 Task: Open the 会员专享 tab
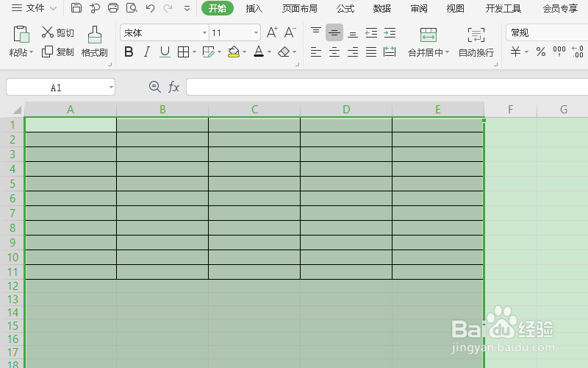click(560, 8)
